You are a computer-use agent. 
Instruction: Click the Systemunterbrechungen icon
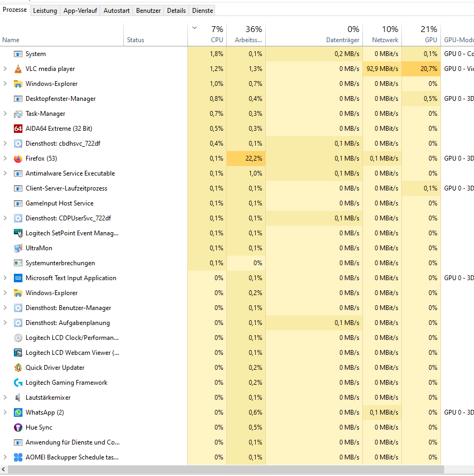(18, 263)
